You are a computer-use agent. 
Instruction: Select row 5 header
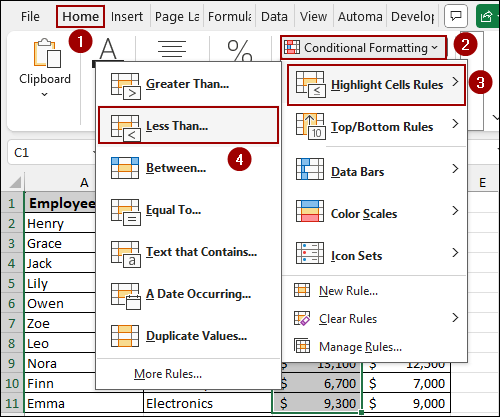[x=12, y=283]
